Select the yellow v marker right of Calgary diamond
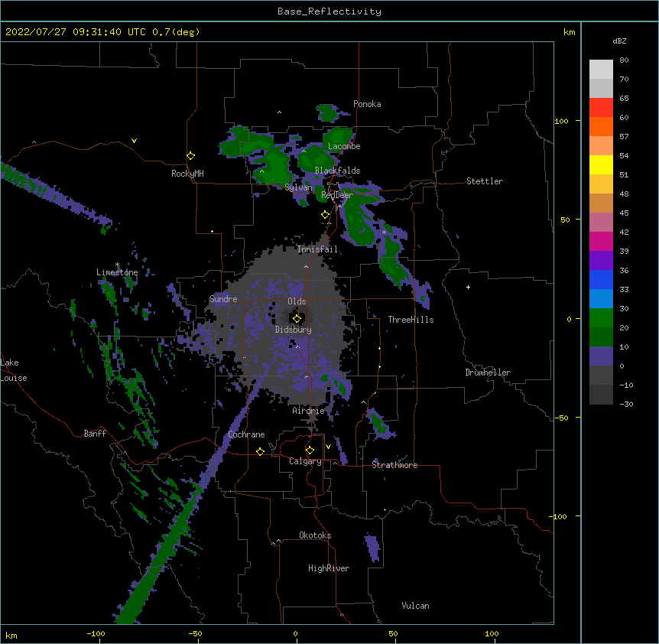Screen dimensions: 659x644 (x=328, y=447)
